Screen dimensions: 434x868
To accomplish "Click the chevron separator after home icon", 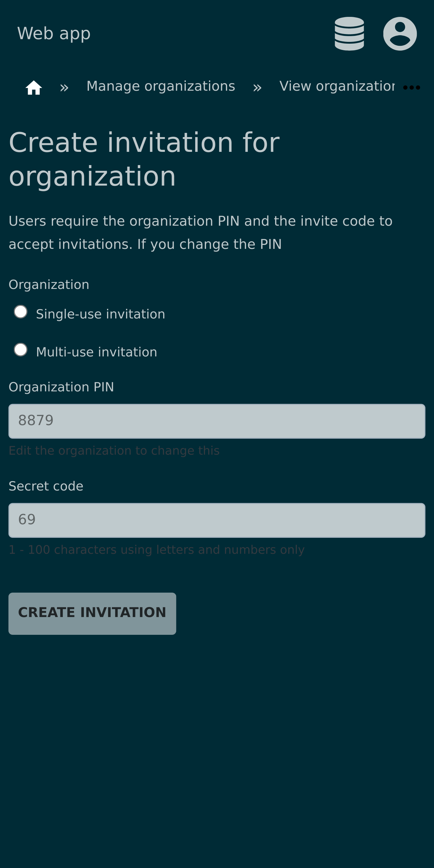I will point(64,88).
